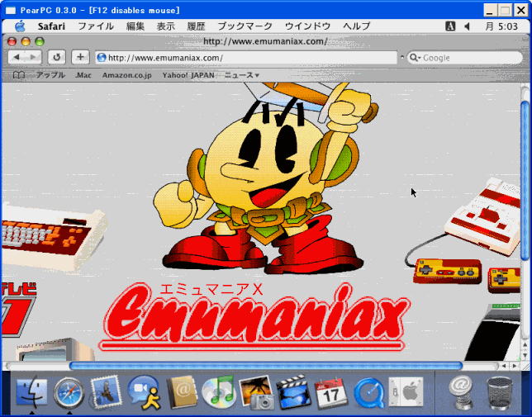Launch iMovie clapperboard icon
Screen dimensions: 532x417
point(293,391)
